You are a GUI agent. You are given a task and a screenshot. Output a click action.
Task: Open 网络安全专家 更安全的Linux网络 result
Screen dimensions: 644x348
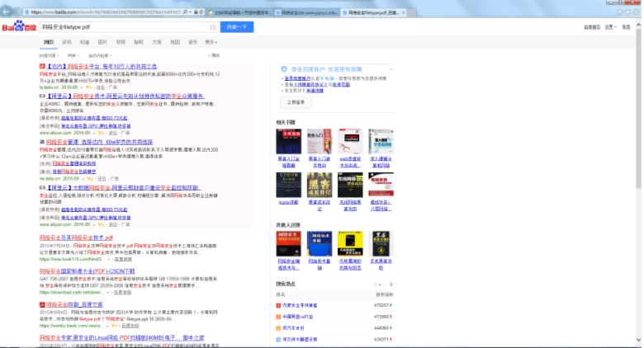click(x=122, y=338)
